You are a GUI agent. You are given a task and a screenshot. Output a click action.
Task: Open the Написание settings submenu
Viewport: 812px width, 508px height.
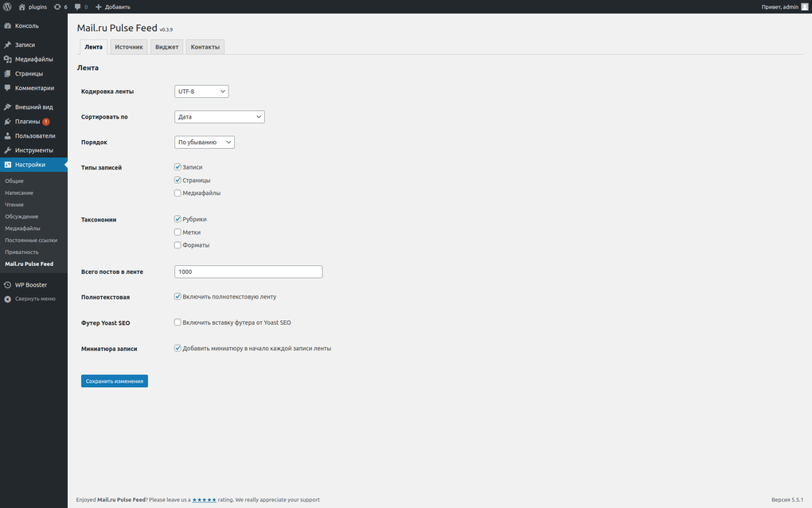click(19, 193)
